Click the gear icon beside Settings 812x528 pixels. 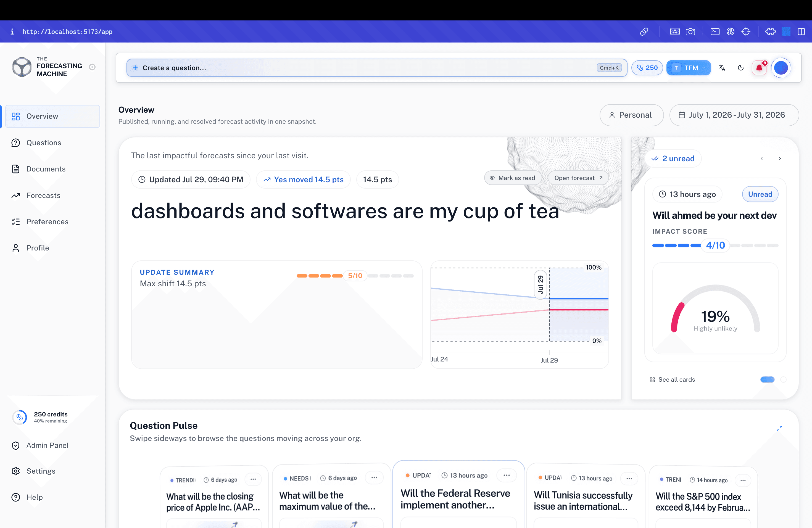coord(16,471)
